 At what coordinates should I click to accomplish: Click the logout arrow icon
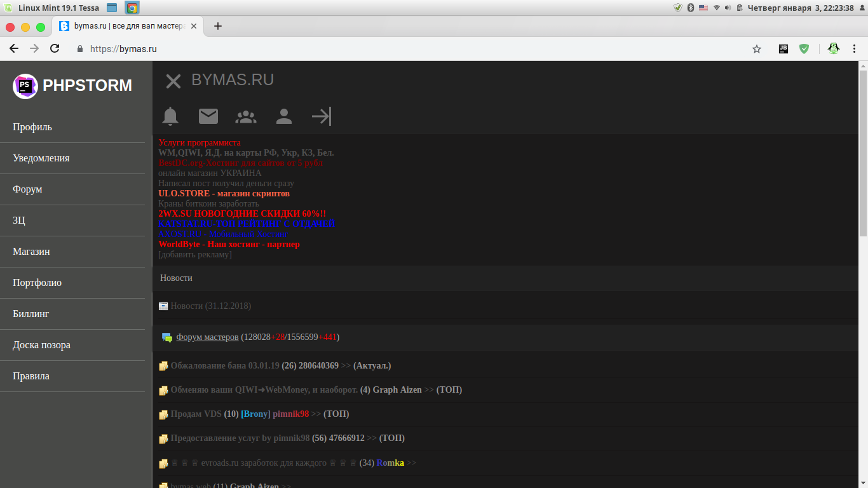click(322, 116)
